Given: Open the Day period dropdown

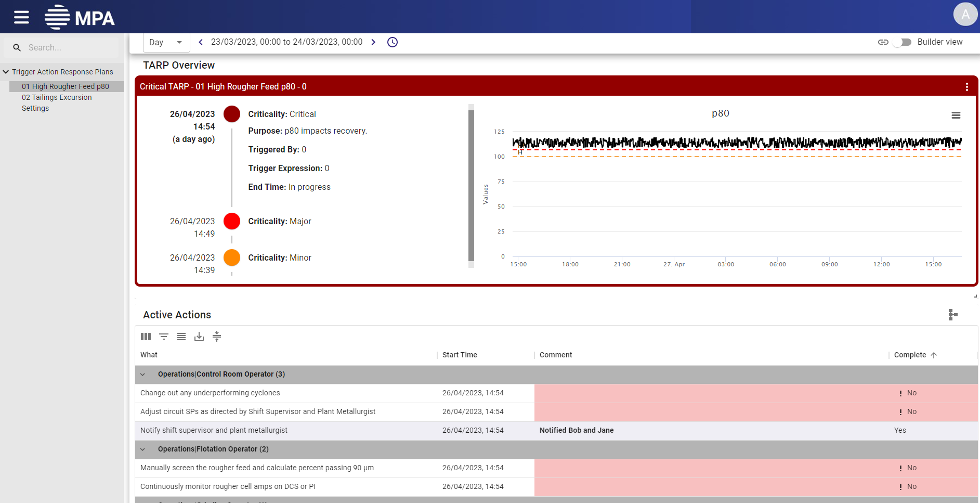Looking at the screenshot, I should click(166, 42).
